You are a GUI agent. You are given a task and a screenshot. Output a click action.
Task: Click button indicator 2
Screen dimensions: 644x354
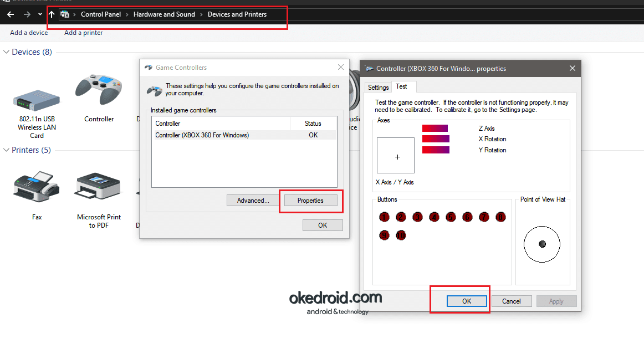pos(401,217)
